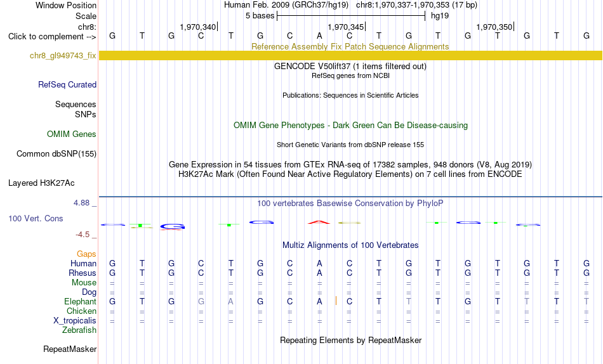Click the H3K27Ac Mark ENCODE track title
The width and height of the screenshot is (603, 364).
click(x=350, y=174)
